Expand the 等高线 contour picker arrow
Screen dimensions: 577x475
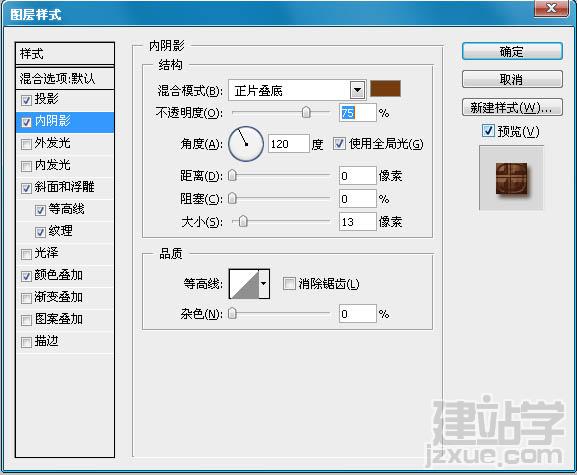point(264,284)
